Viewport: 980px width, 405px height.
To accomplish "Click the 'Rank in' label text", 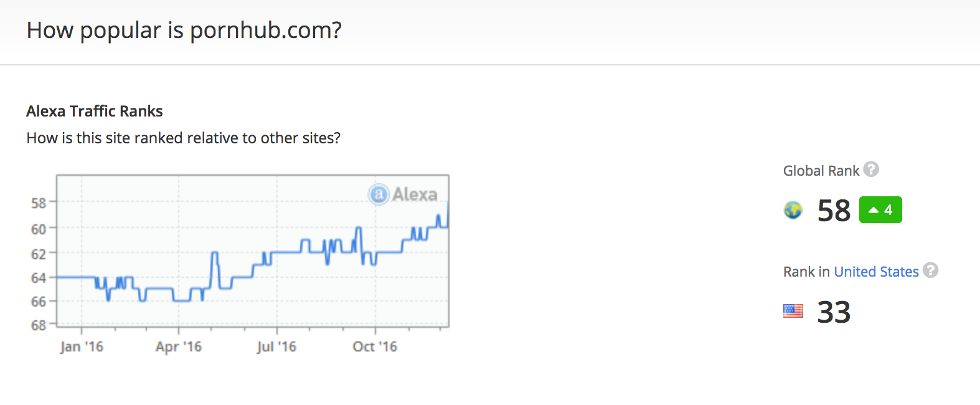I will tap(806, 272).
